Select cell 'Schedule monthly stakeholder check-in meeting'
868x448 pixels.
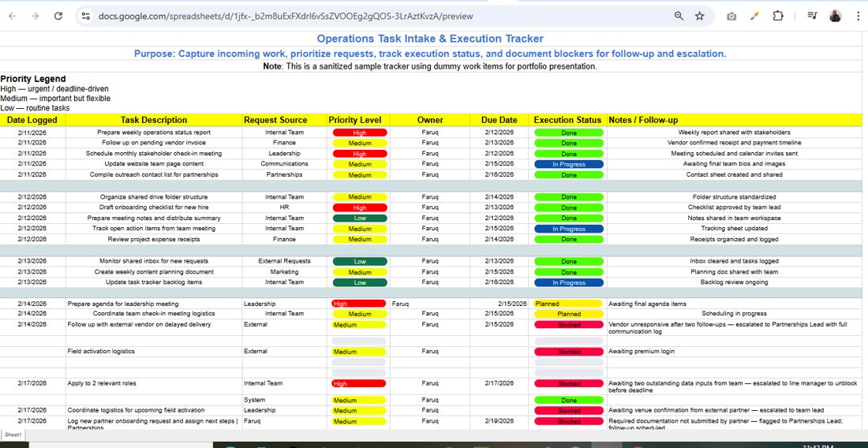154,153
